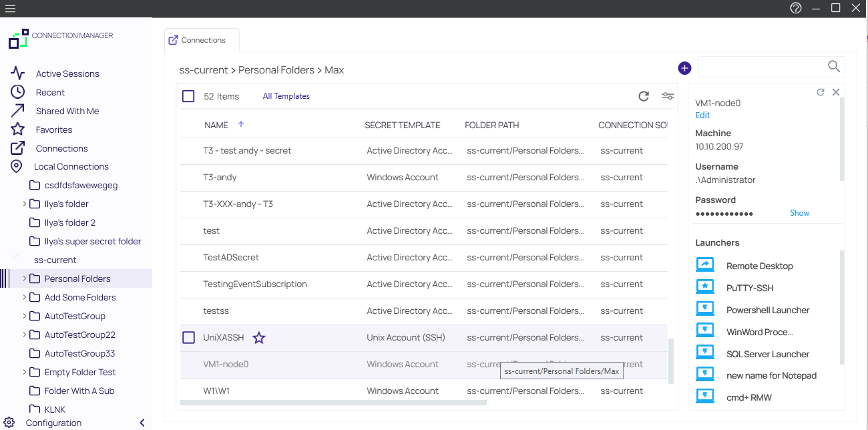The width and height of the screenshot is (868, 430).
Task: Select the checkbox on the UniXASSH row
Action: (188, 337)
